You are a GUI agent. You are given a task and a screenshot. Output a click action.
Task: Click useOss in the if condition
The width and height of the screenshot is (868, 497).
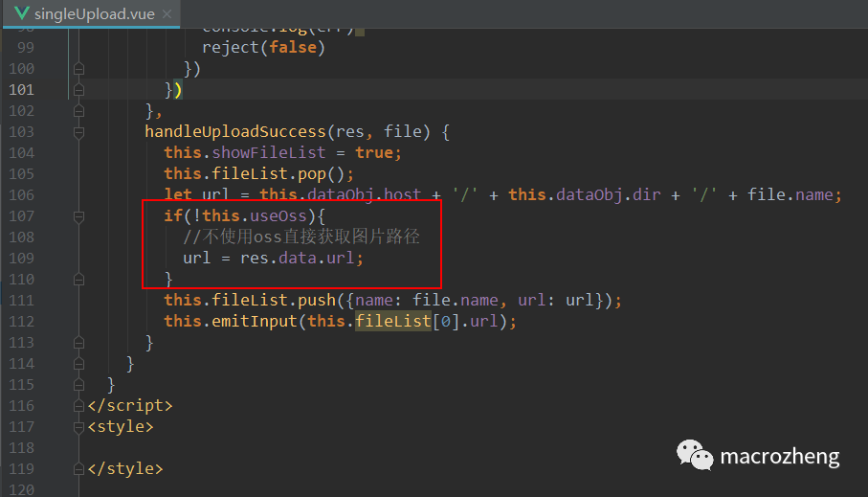point(278,216)
